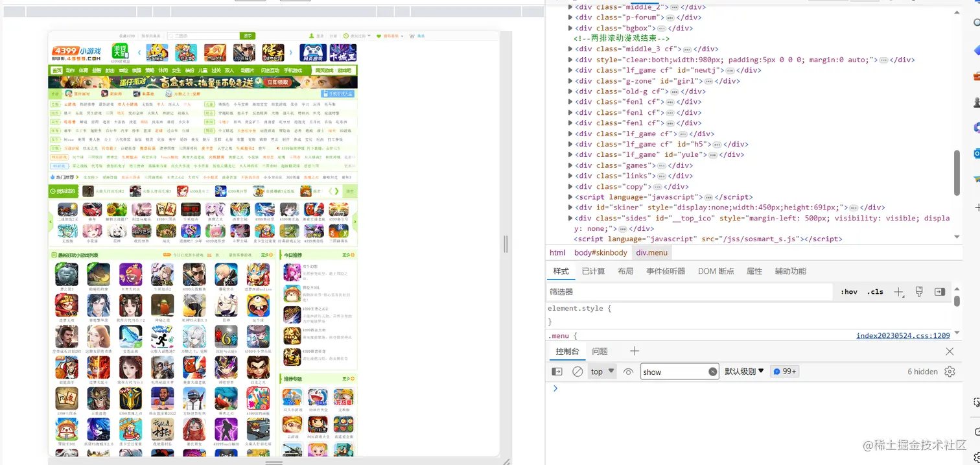Image resolution: width=980 pixels, height=465 pixels.
Task: Click the game carousel left arrow beside 游戏大全
Action: click(138, 53)
